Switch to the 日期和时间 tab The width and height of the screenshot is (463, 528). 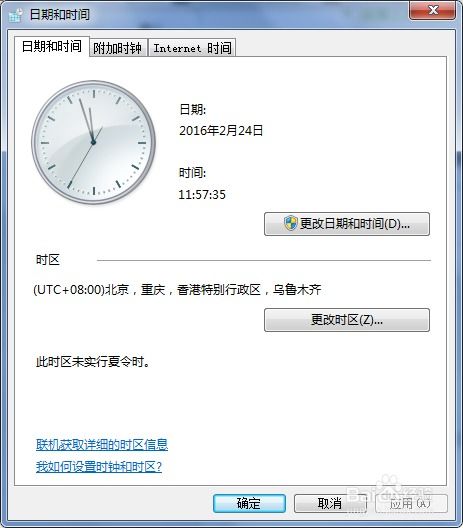pos(52,46)
